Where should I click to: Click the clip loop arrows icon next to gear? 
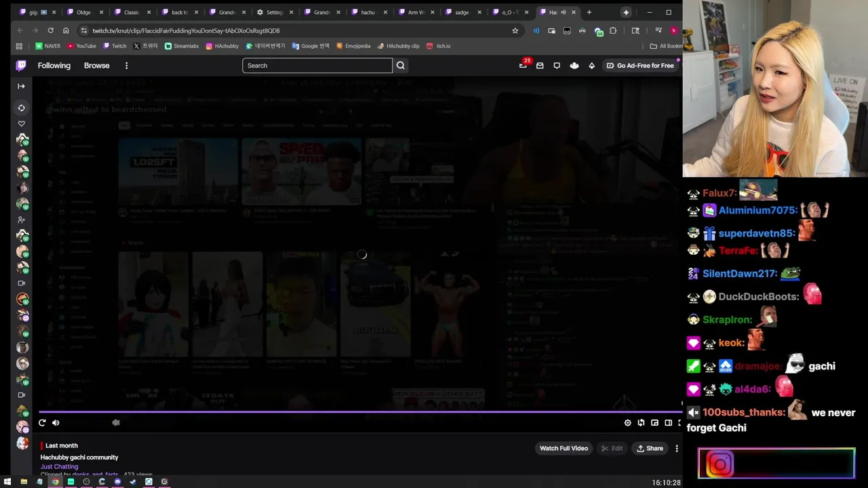pyautogui.click(x=641, y=423)
